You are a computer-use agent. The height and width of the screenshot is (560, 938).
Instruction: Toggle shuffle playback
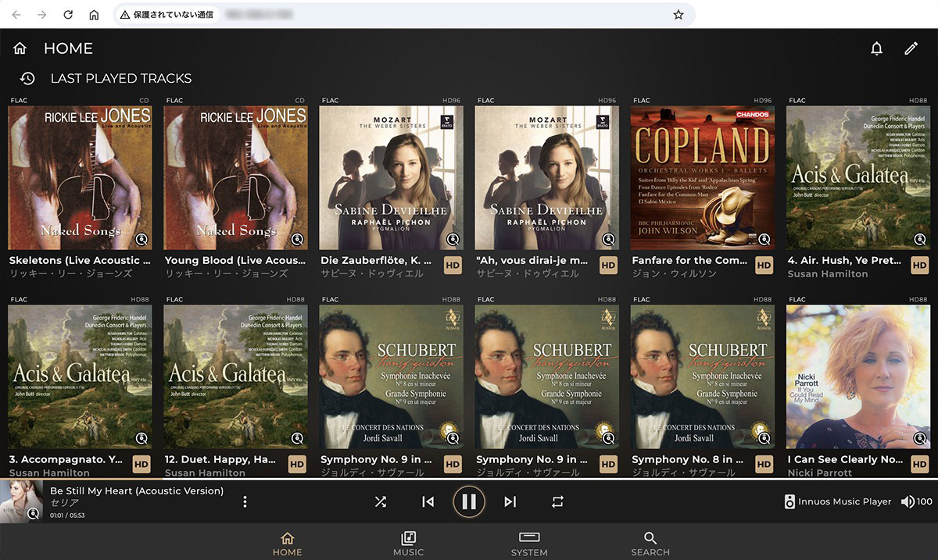click(x=381, y=501)
